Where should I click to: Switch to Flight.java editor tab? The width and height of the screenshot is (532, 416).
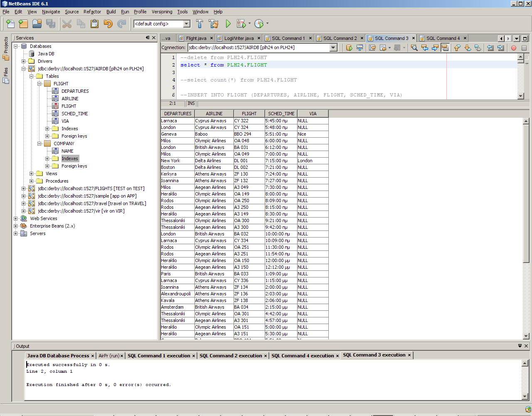coord(196,38)
